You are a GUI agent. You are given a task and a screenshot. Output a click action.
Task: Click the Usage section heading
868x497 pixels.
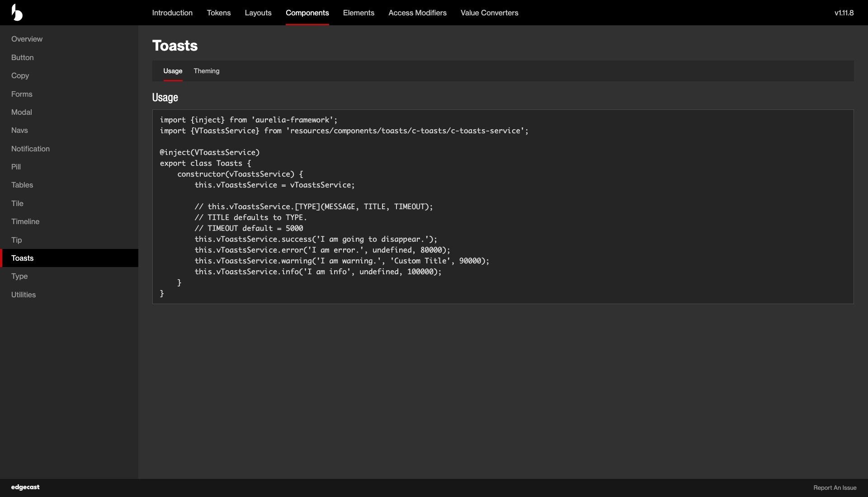click(x=165, y=97)
